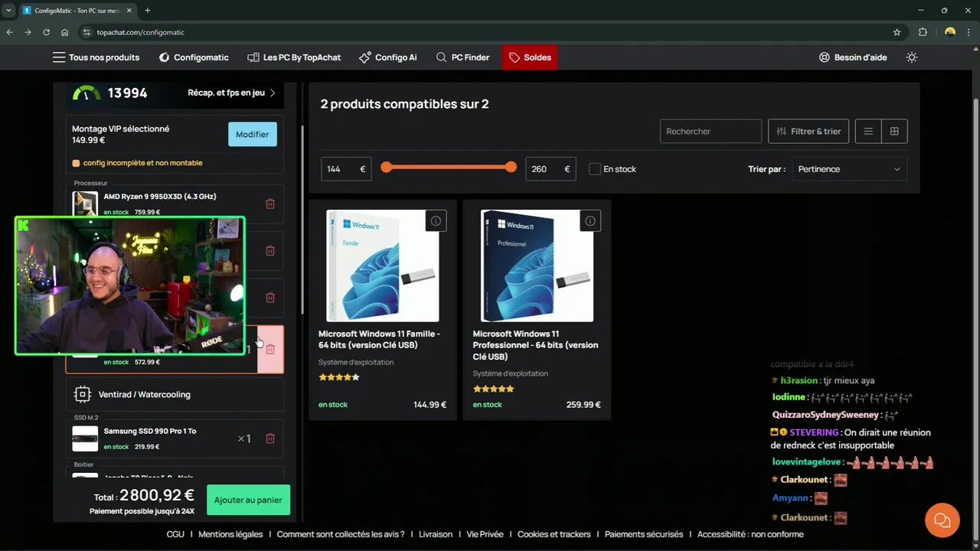Open the Tous nos produits hamburger menu
The image size is (980, 551).
(x=96, y=57)
